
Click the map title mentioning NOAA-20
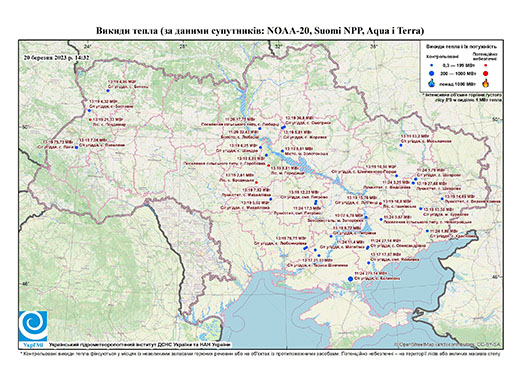coord(260,31)
